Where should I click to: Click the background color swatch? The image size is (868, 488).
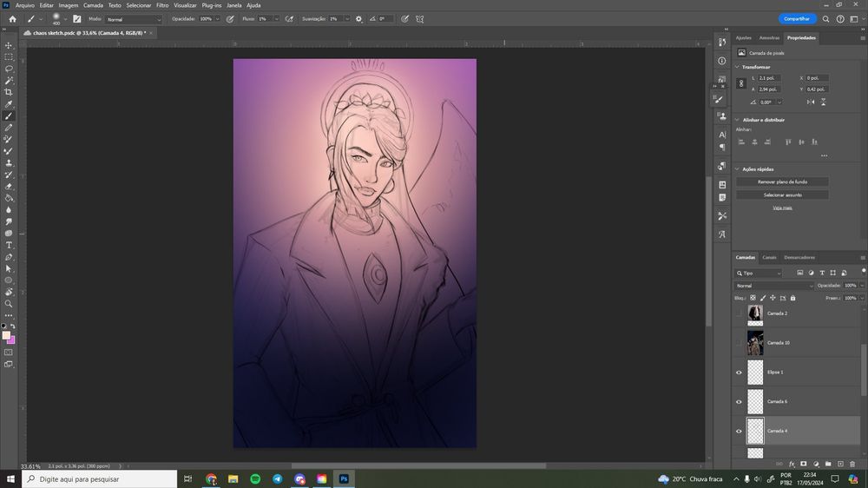[11, 340]
